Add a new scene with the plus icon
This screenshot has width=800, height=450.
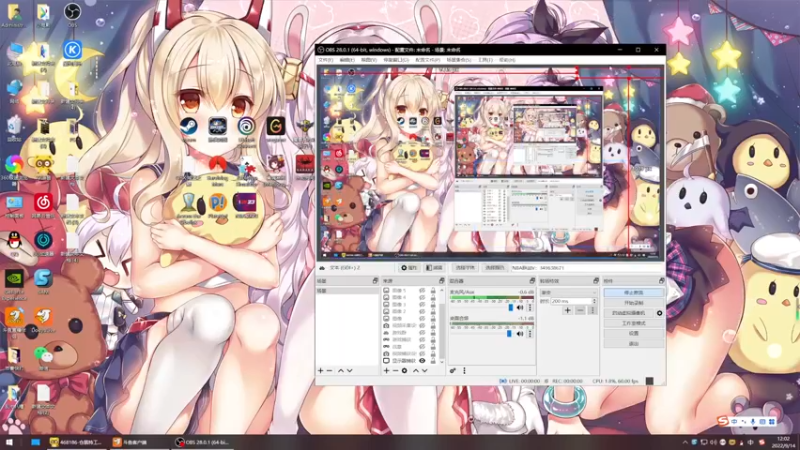click(x=320, y=370)
